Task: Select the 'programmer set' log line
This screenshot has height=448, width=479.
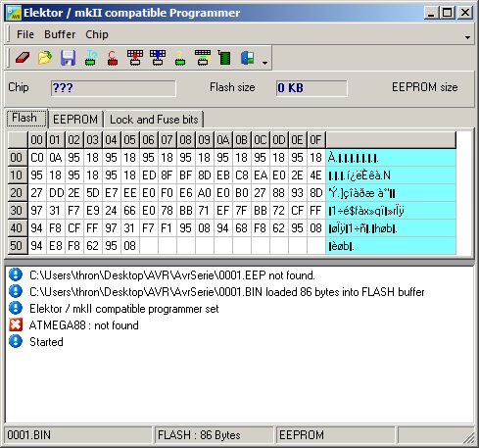Action: click(x=124, y=309)
